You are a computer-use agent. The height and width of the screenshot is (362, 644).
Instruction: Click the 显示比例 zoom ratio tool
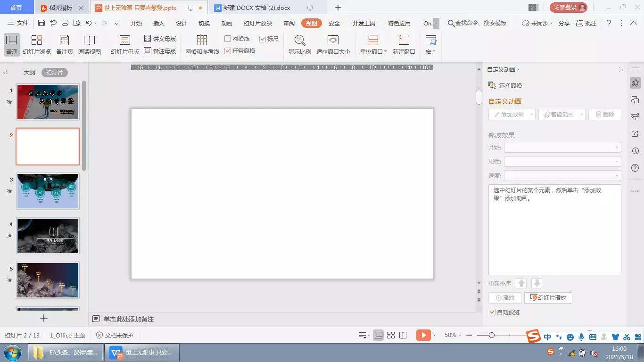300,44
